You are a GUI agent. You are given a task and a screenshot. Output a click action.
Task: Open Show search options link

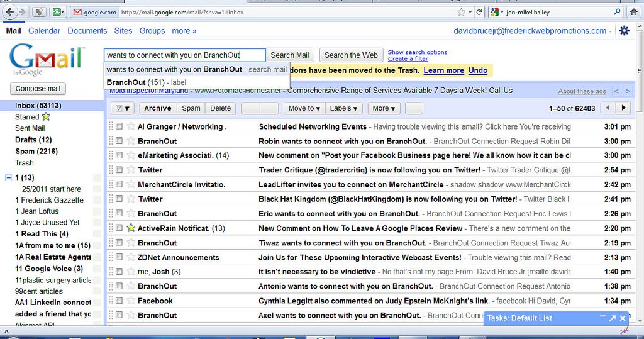point(418,52)
